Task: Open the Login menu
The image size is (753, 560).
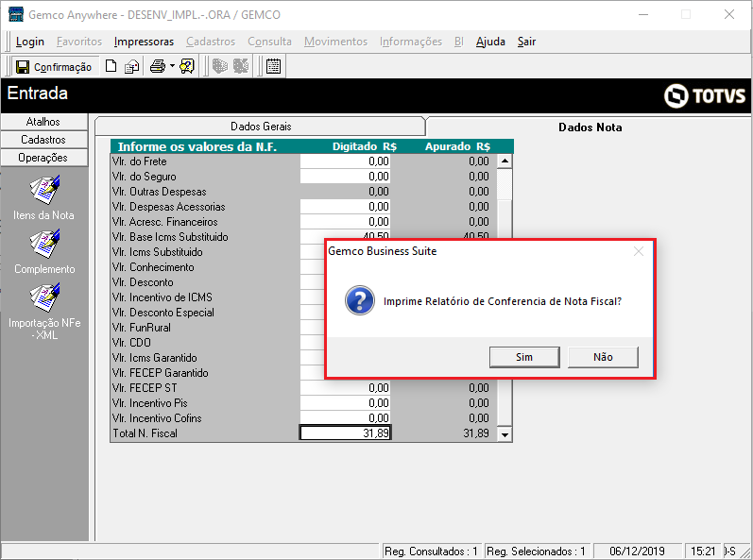Action: click(30, 42)
